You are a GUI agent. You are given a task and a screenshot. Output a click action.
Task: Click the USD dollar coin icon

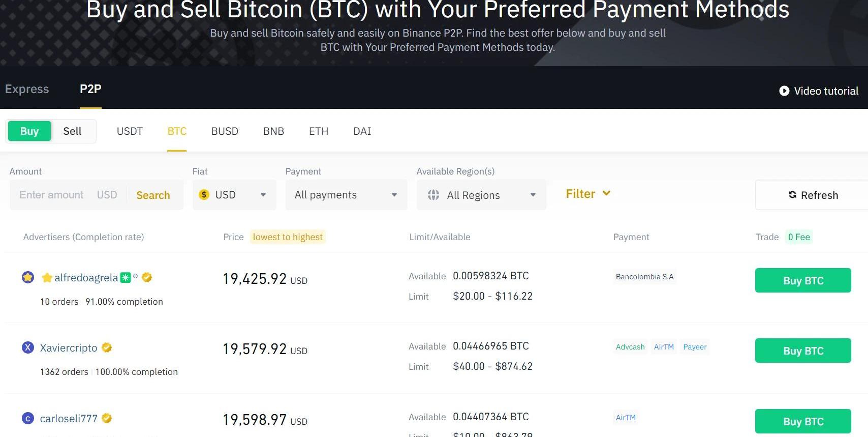point(204,195)
